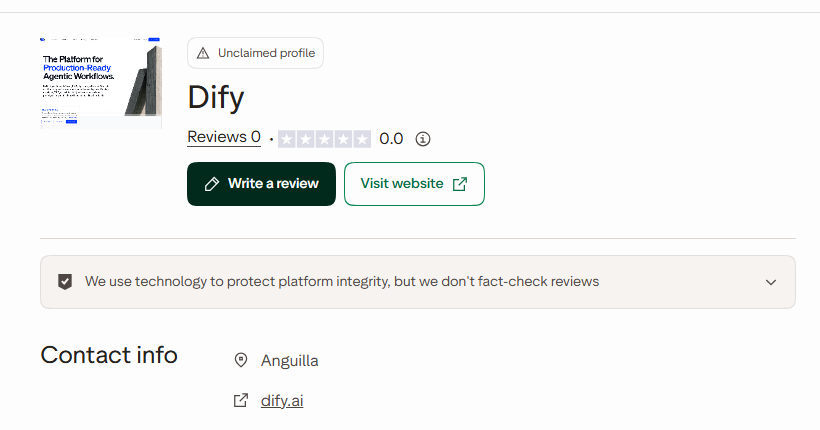Open the rating info icon next to 0.0
Screen dimensions: 820x430
[423, 139]
